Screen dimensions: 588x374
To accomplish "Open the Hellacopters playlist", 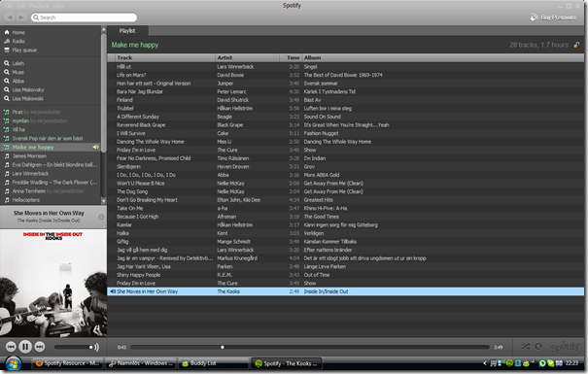I will click(x=26, y=200).
